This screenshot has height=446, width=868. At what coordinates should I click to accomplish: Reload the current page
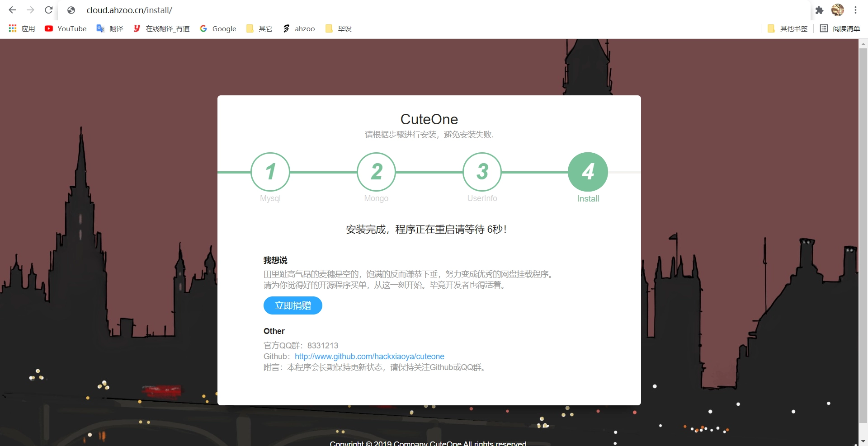[x=49, y=10]
